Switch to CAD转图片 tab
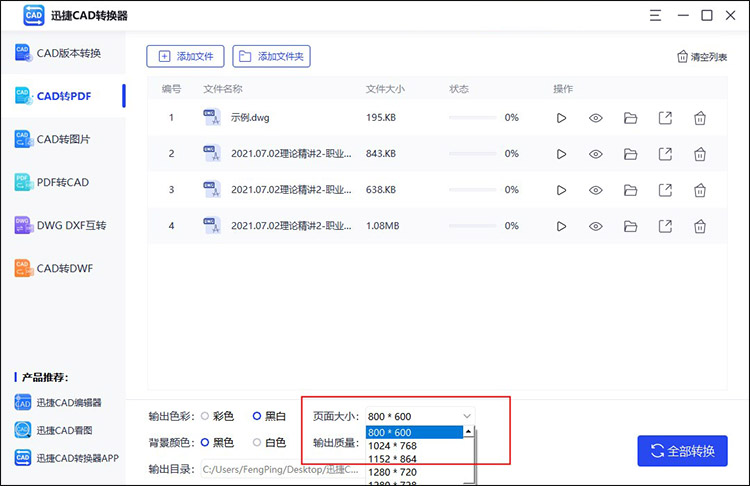750x486 pixels. tap(63, 139)
